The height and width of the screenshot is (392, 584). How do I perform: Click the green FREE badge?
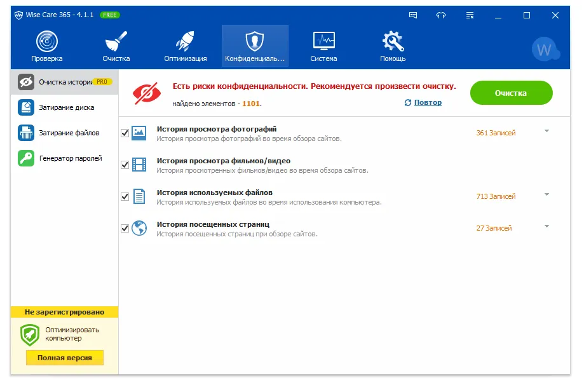[x=110, y=15]
